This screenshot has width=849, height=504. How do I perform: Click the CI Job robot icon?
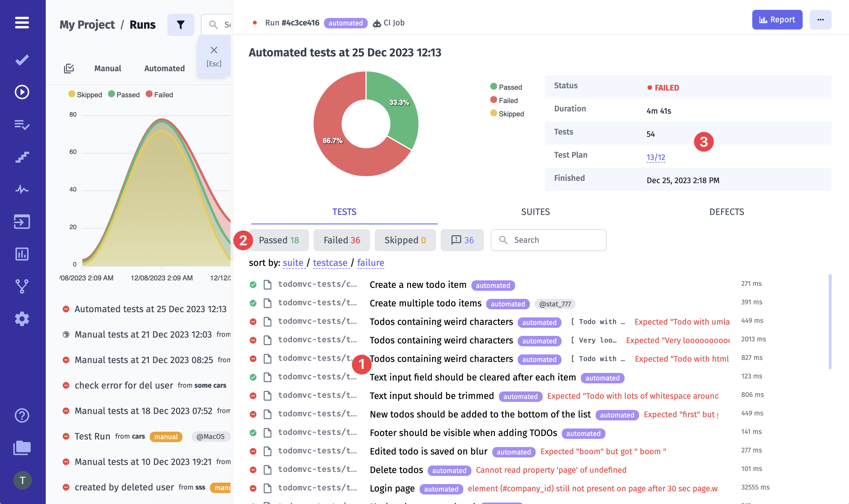pyautogui.click(x=377, y=23)
